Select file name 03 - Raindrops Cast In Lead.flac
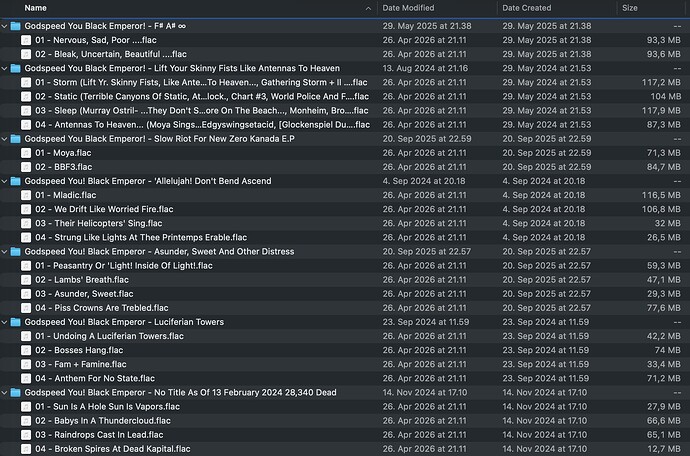The image size is (690, 456). [99, 435]
